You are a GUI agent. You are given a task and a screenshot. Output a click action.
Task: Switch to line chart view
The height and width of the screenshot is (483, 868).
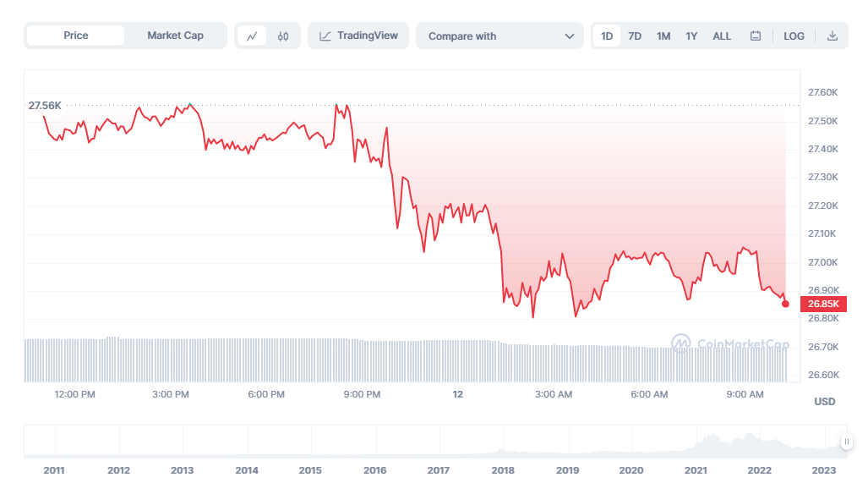pos(252,36)
